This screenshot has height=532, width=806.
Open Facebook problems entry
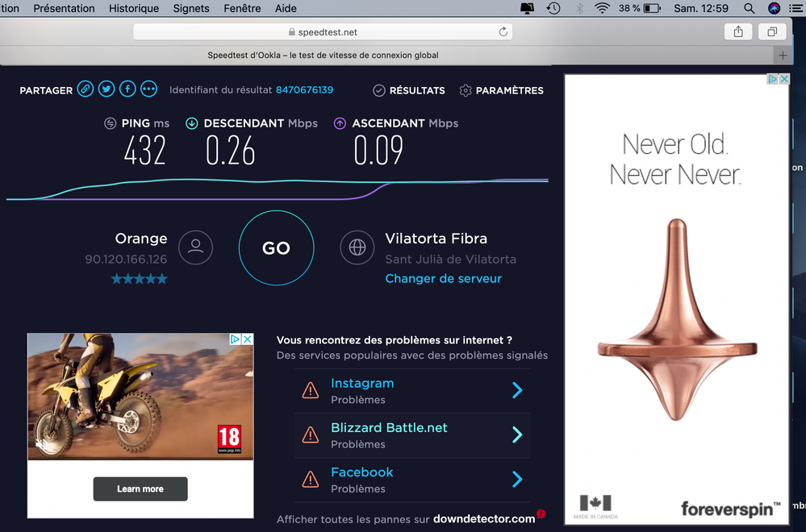[x=411, y=480]
